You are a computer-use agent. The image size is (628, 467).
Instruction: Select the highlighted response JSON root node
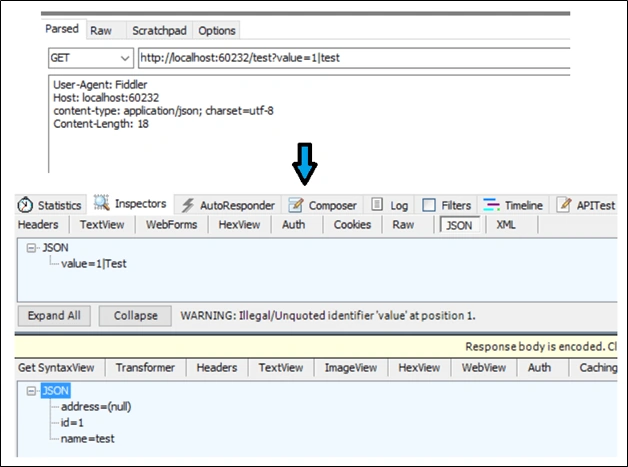56,391
